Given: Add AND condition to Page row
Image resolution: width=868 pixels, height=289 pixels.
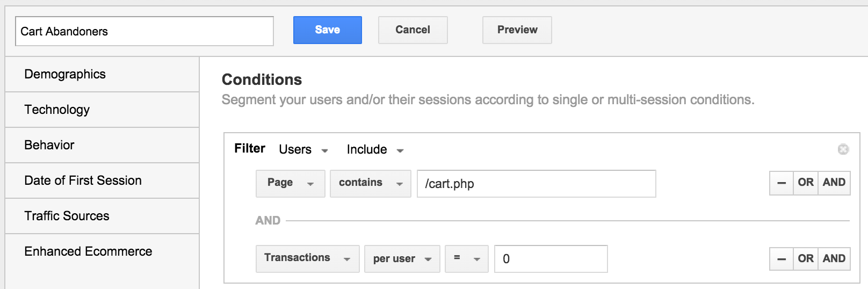Looking at the screenshot, I should (834, 183).
